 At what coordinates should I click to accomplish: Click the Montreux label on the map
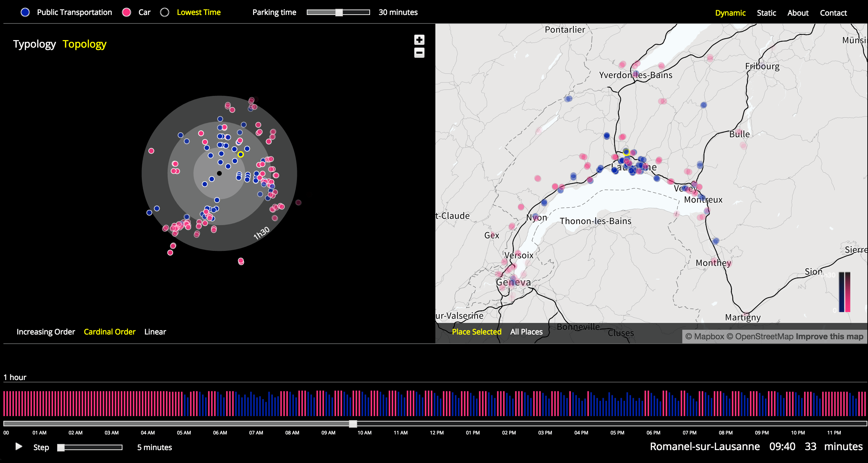[703, 200]
